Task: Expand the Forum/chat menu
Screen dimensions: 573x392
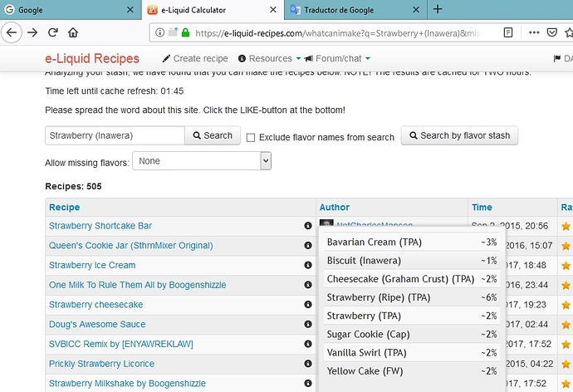Action: point(337,58)
